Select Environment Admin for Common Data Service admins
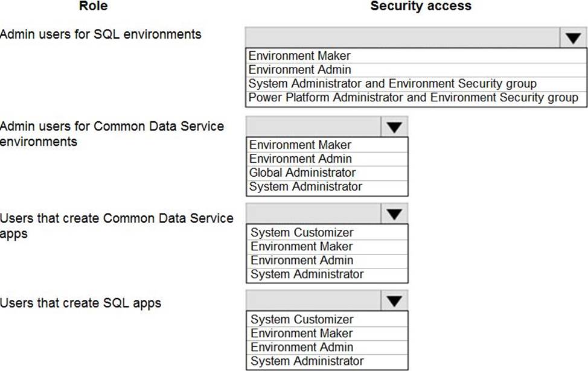The width and height of the screenshot is (588, 371). pos(300,159)
